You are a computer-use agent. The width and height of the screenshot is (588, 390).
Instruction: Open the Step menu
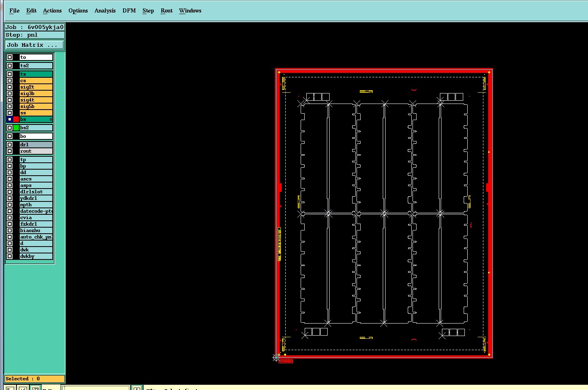148,10
